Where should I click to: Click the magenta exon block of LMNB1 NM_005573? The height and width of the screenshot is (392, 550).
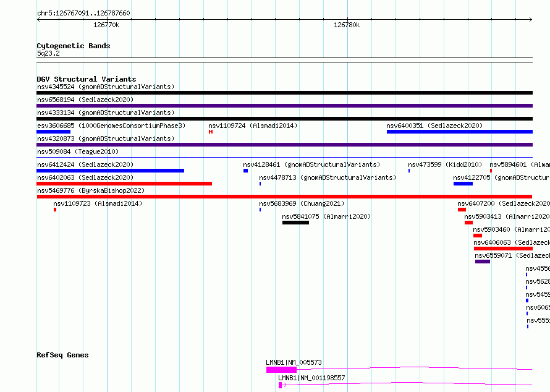click(281, 370)
